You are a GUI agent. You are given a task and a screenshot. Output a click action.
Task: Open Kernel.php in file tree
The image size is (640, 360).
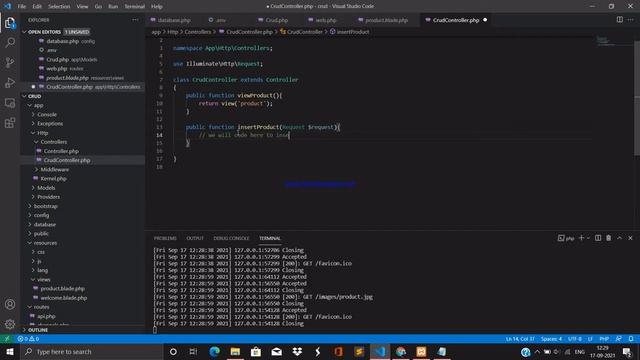(53, 179)
